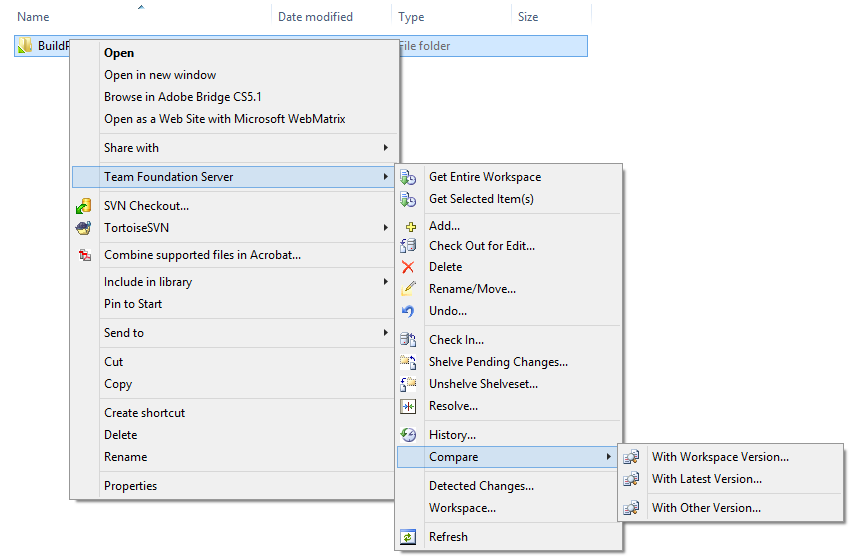Click the TortoiseSVN tortoise icon
Screen dimensions: 858x558
click(x=84, y=228)
